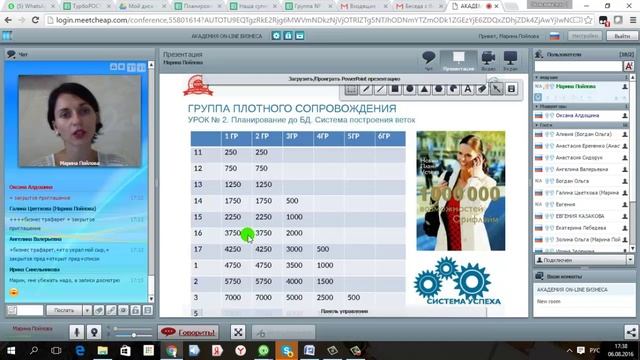Image resolution: width=640 pixels, height=360 pixels.
Task: Save the whiteboard with floppy icon
Action: click(x=511, y=89)
